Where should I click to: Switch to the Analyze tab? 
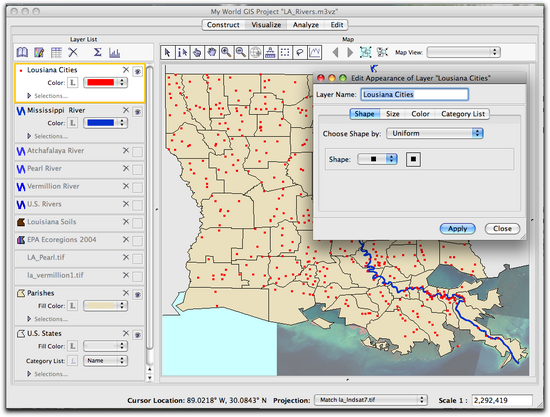pos(306,25)
